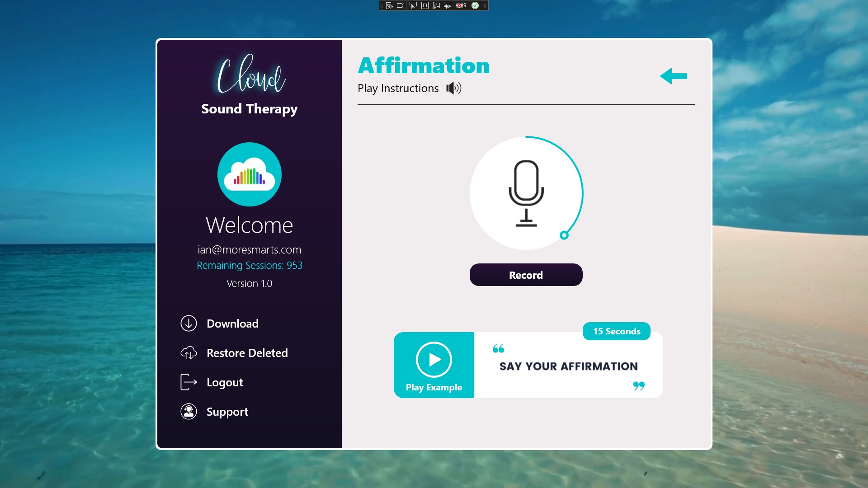Image resolution: width=868 pixels, height=488 pixels.
Task: Click the microphone icon
Action: (526, 193)
